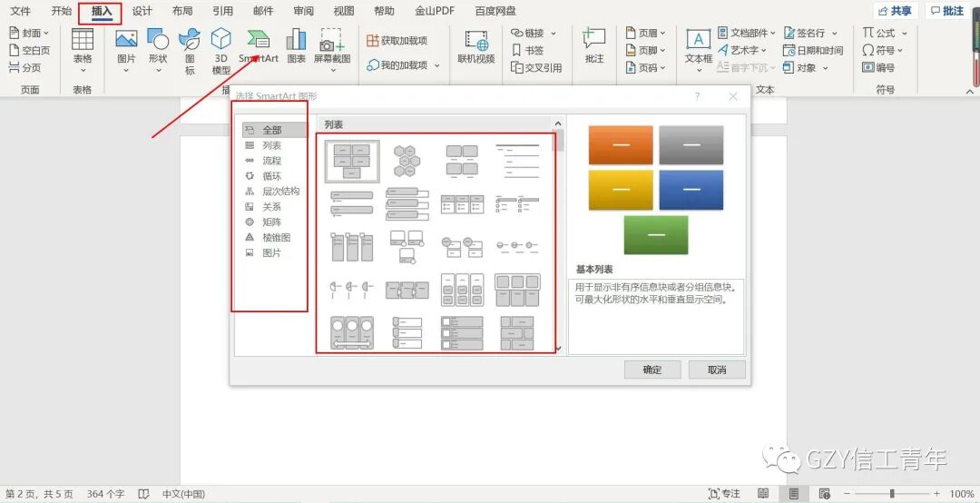Select the 流程 process category
This screenshot has width=980, height=503.
click(x=274, y=161)
